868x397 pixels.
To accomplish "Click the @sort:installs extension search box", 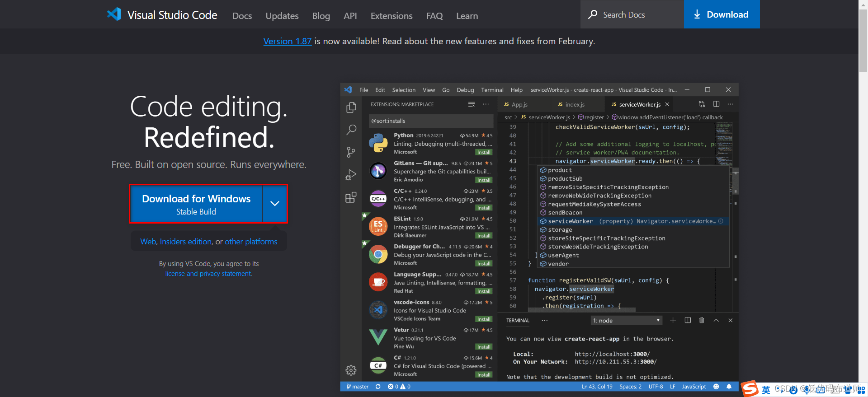I will [431, 121].
